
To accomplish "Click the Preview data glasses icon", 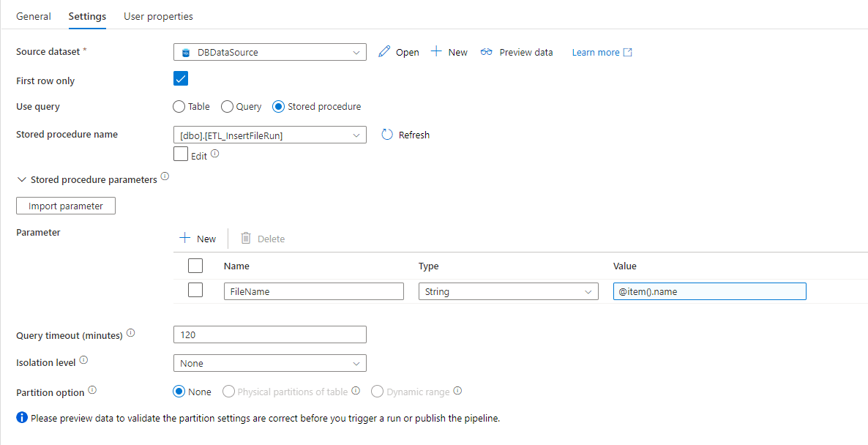I will 487,52.
